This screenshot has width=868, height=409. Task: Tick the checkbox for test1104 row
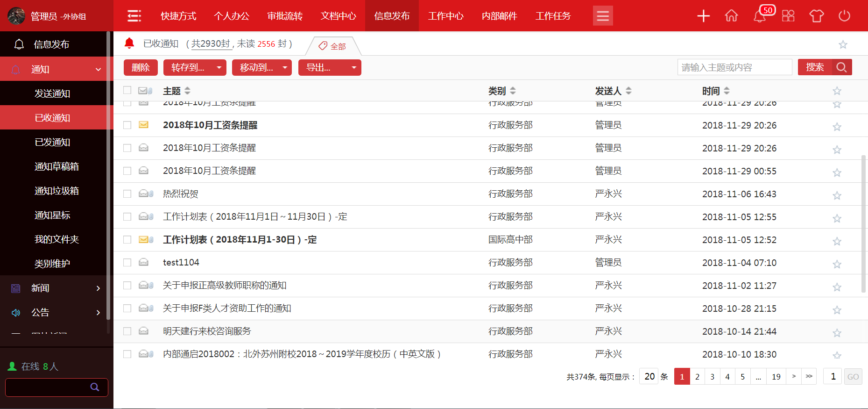click(x=127, y=262)
